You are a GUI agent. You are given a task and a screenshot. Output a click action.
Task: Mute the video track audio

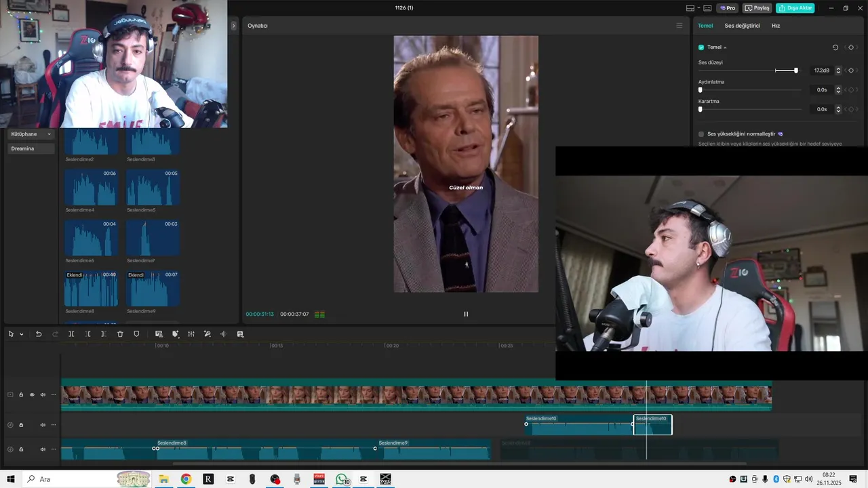43,394
